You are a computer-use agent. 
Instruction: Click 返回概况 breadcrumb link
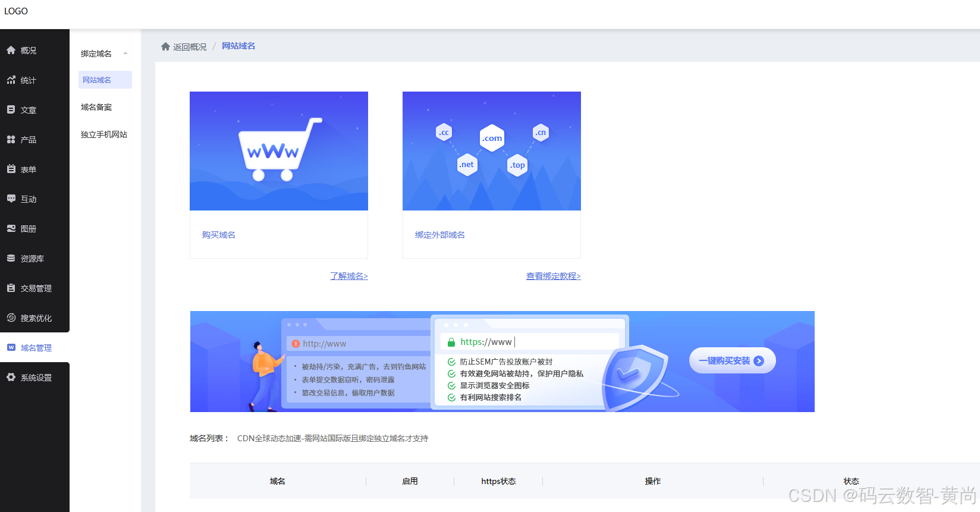(x=190, y=47)
